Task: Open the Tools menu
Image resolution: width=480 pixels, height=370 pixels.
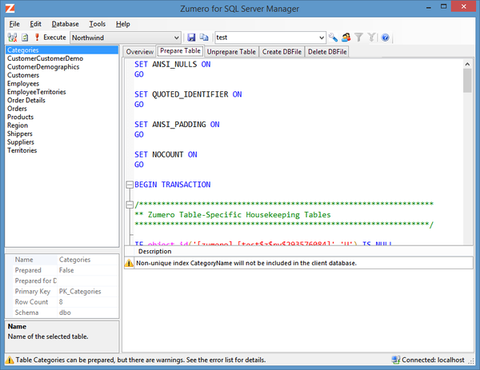Action: point(97,24)
